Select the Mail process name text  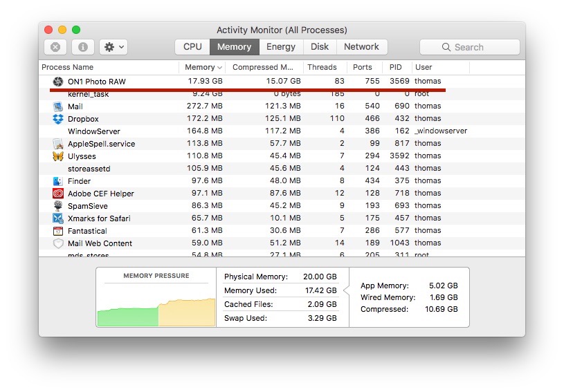(75, 106)
